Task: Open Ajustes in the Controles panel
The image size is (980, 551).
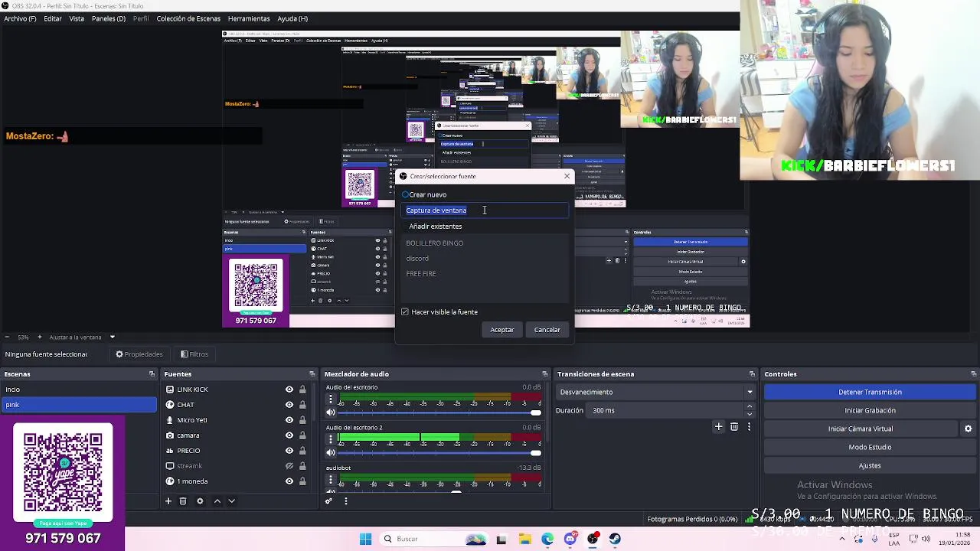Action: (870, 465)
